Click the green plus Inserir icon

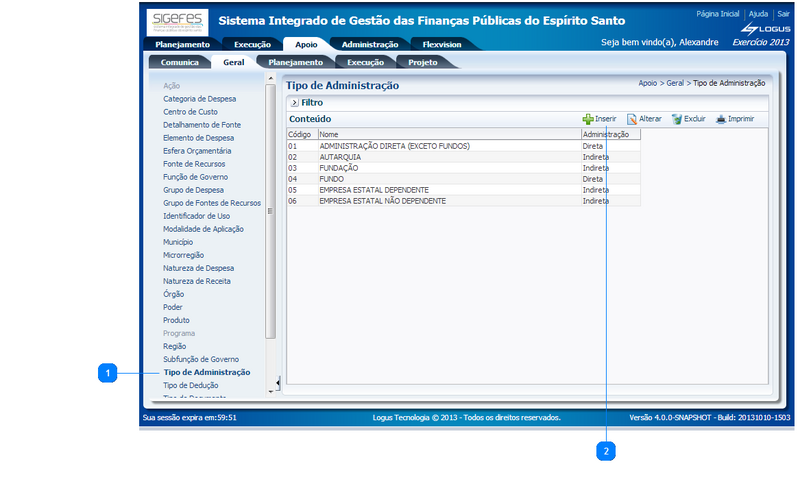coord(588,119)
